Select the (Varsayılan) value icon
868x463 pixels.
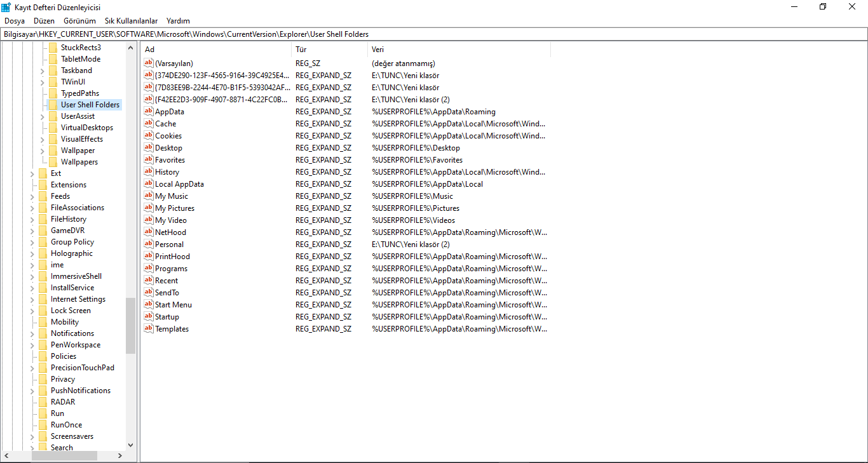tap(149, 63)
